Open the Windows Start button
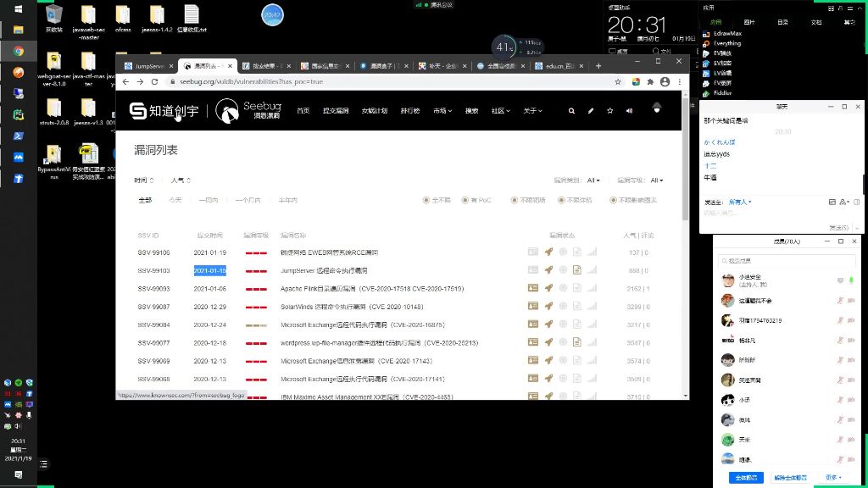This screenshot has width=868, height=488. click(19, 8)
